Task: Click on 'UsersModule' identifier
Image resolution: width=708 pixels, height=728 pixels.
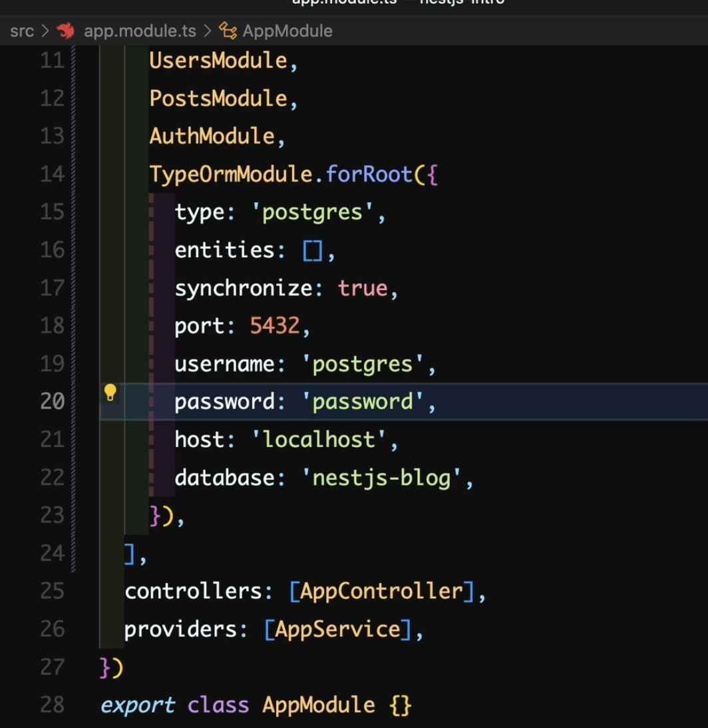Action: pyautogui.click(x=218, y=61)
